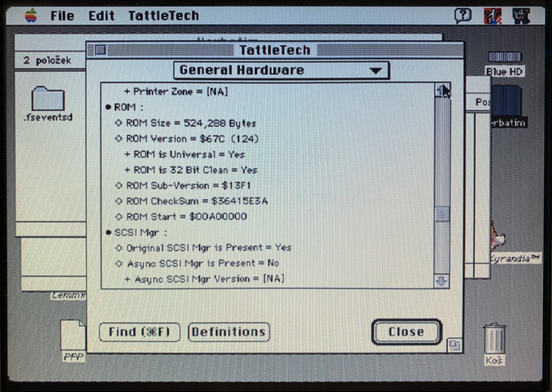Click the '2 položek' text in Finder window
This screenshot has width=552, height=392.
pyautogui.click(x=47, y=60)
